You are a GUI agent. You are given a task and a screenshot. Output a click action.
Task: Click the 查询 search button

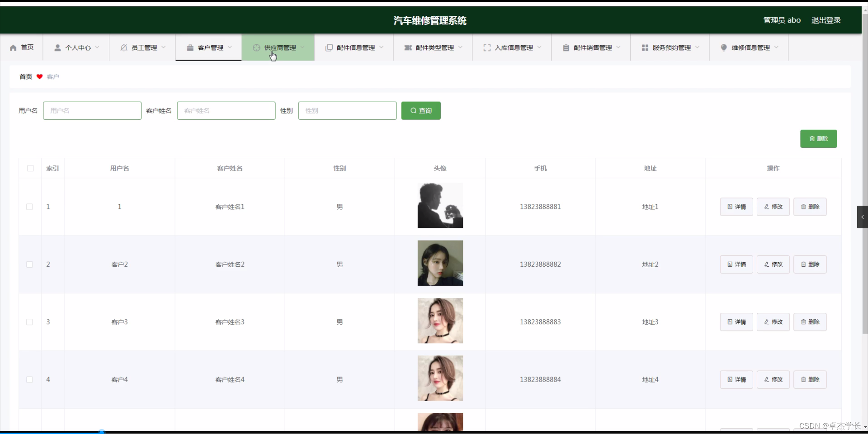point(420,110)
